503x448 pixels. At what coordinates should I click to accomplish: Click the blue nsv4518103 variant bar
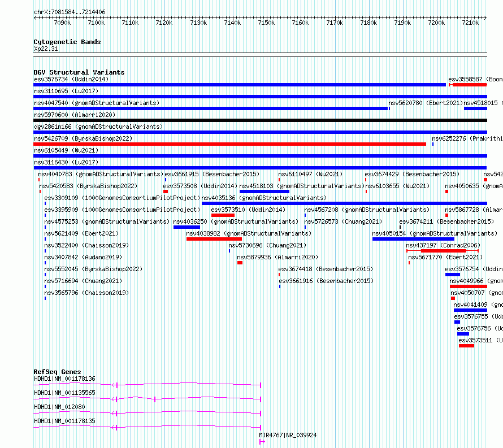pos(264,192)
